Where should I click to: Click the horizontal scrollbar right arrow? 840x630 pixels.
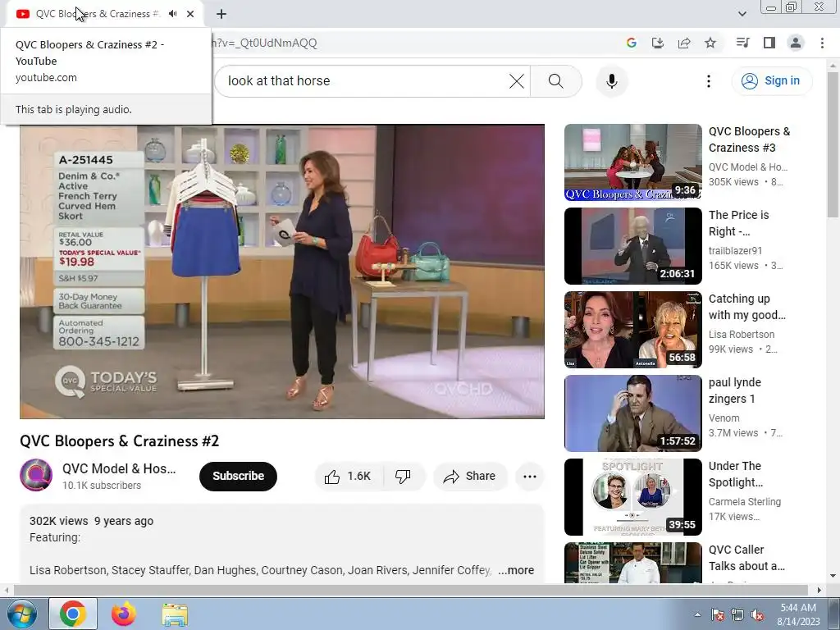pos(819,590)
